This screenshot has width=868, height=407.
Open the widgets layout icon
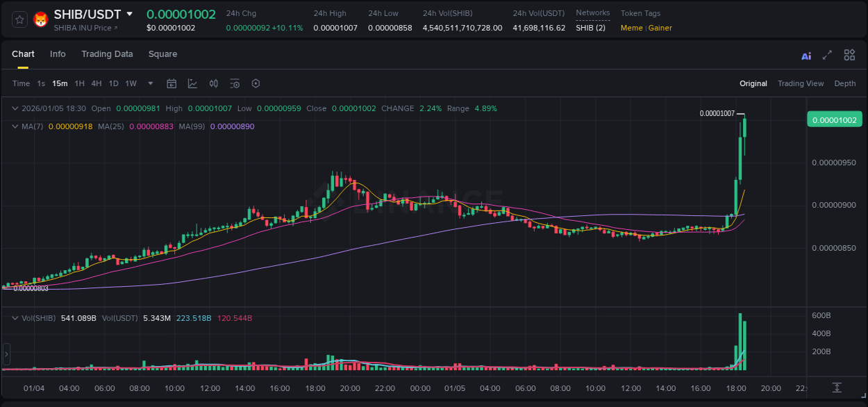849,55
